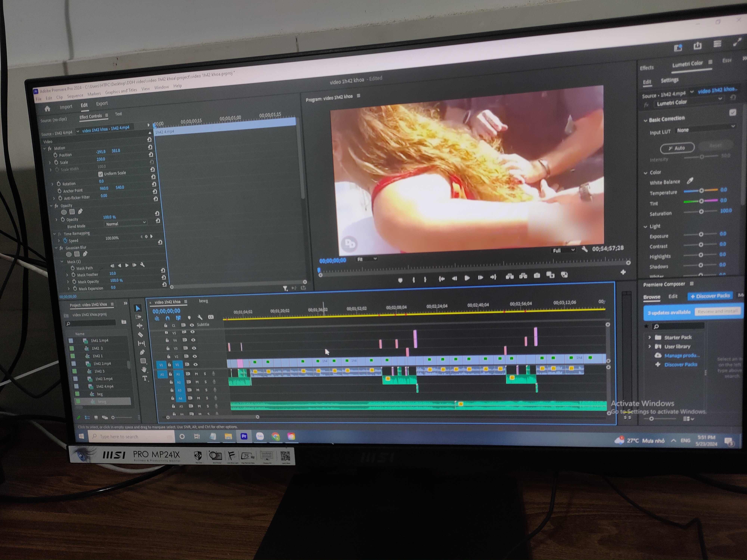Open Input LUT None dropdown
Image resolution: width=747 pixels, height=560 pixels.
(x=706, y=128)
